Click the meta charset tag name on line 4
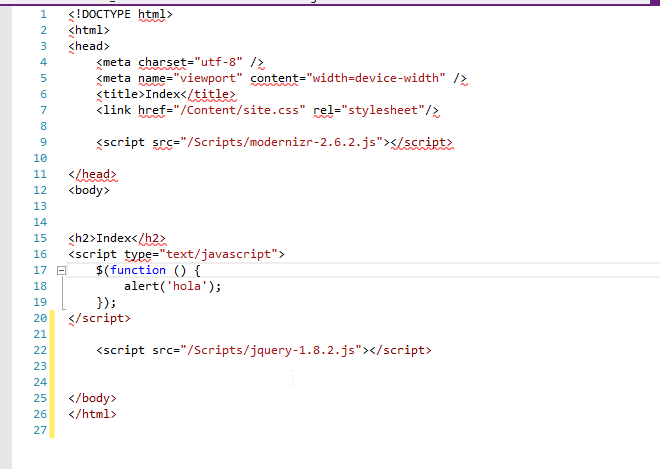The width and height of the screenshot is (660, 469). (x=117, y=62)
